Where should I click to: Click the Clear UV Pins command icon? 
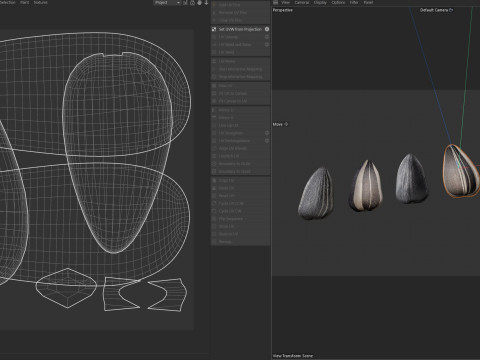click(214, 20)
